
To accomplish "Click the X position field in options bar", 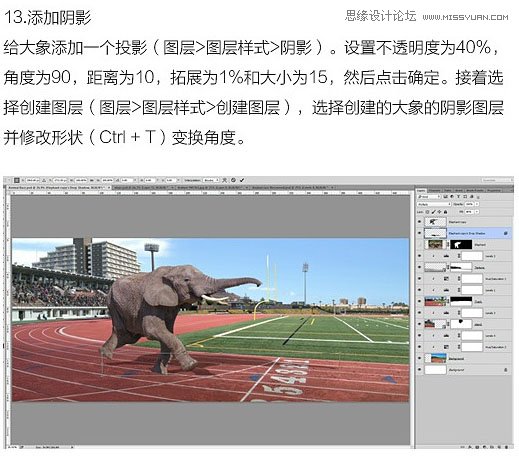I will pos(33,180).
